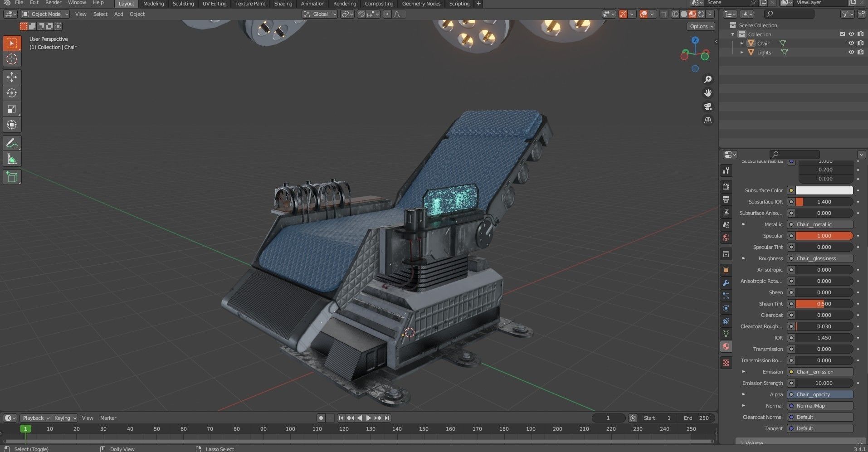Disable Lights in renders camera icon

pos(860,53)
